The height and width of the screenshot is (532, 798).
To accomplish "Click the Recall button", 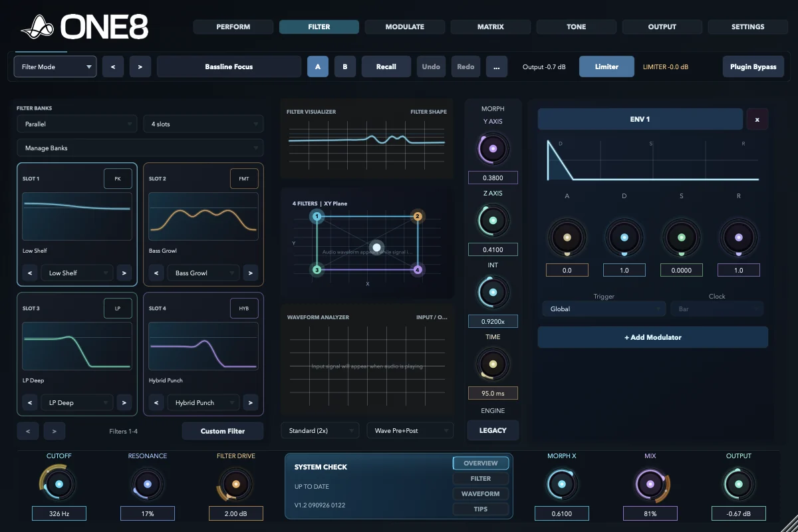I will 386,66.
